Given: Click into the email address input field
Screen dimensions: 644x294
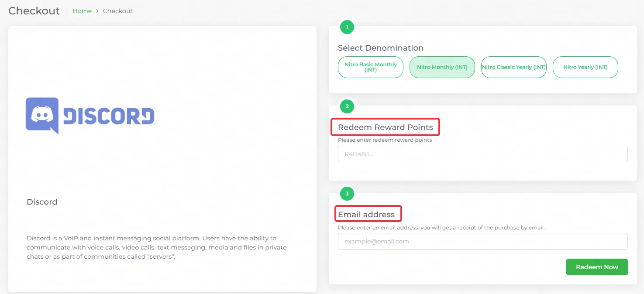Looking at the screenshot, I should (482, 241).
